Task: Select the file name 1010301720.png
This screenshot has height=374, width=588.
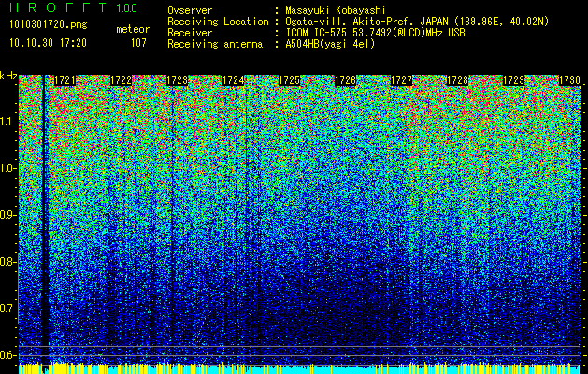Action: coord(49,25)
